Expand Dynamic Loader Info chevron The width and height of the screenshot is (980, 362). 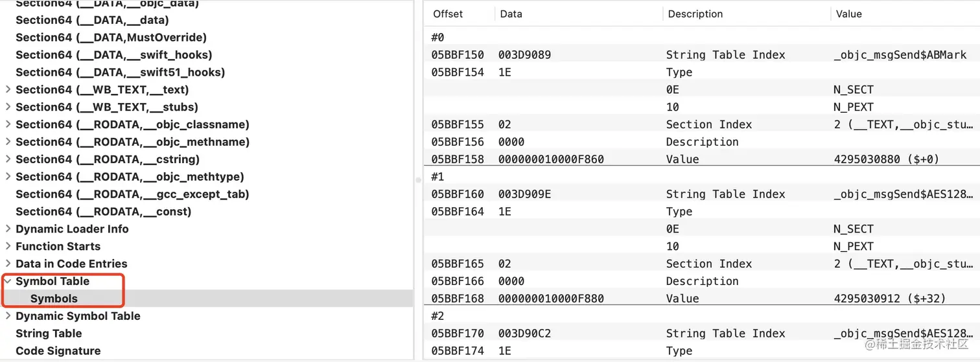pyautogui.click(x=8, y=229)
